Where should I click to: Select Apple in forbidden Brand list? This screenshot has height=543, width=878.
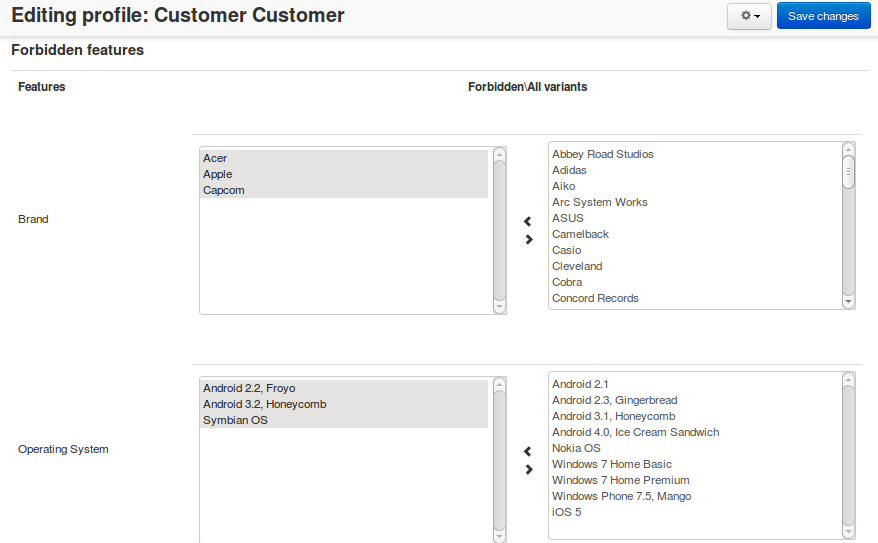[x=344, y=174]
